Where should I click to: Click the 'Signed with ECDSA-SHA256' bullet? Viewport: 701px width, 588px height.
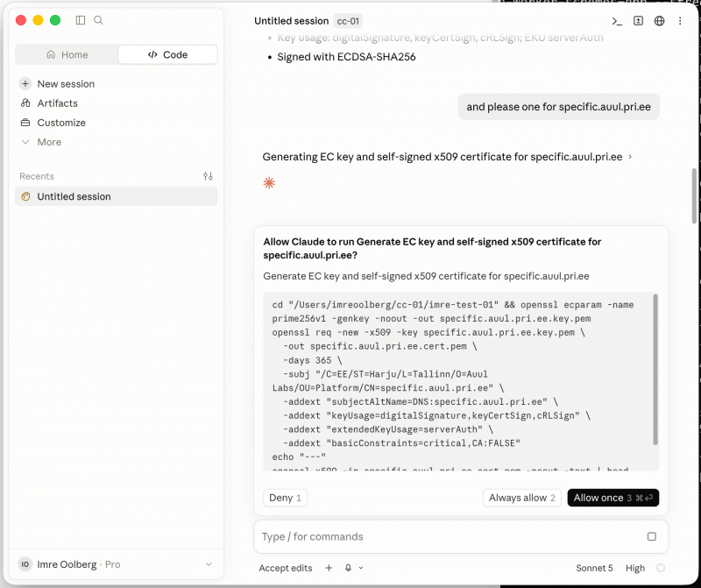[346, 57]
